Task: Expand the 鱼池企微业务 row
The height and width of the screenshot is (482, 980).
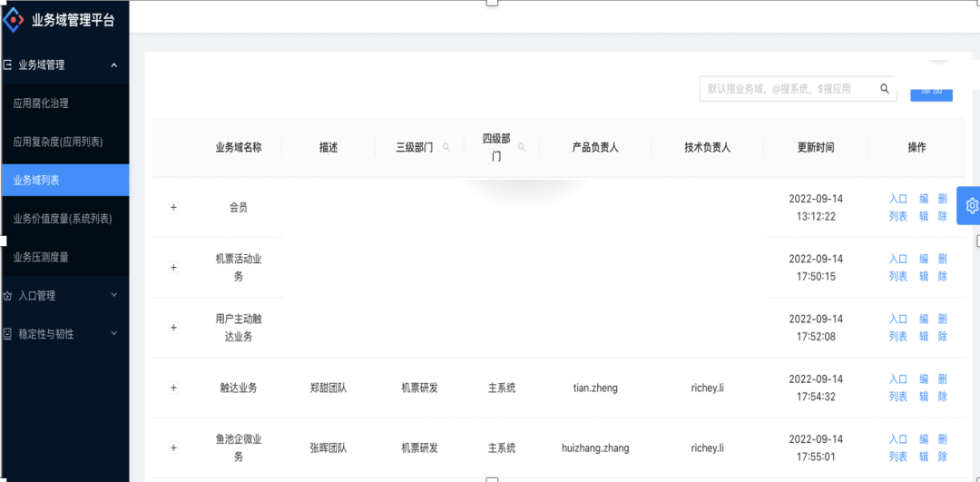Action: point(173,448)
